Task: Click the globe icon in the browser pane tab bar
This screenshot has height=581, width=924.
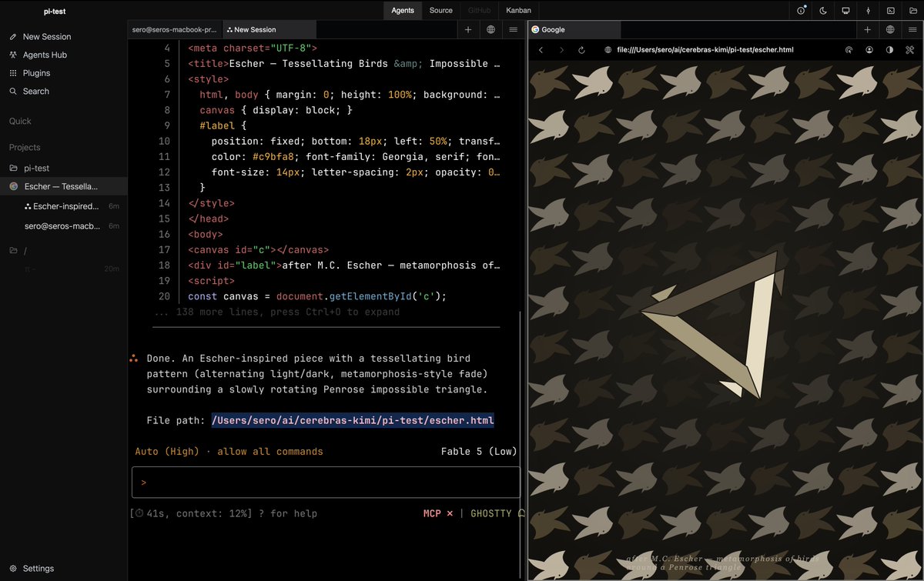Action: 890,29
